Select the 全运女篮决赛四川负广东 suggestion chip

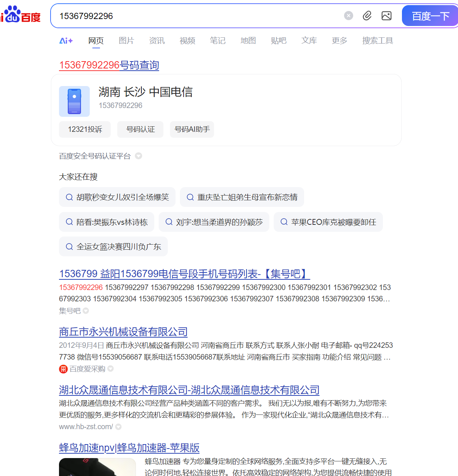113,246
